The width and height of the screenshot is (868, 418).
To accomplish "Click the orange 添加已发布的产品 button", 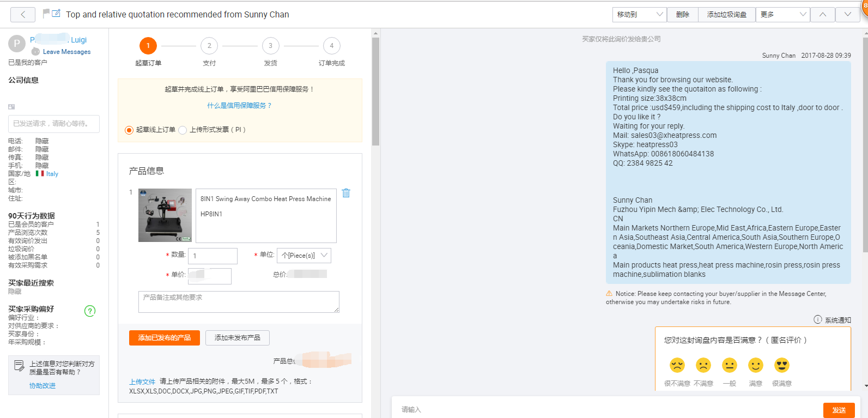I will 165,338.
